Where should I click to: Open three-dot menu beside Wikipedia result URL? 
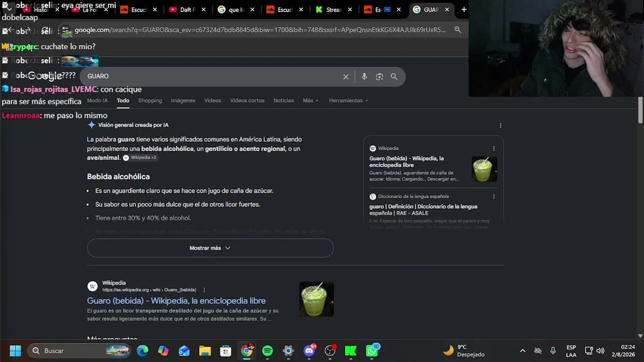pyautogui.click(x=204, y=290)
